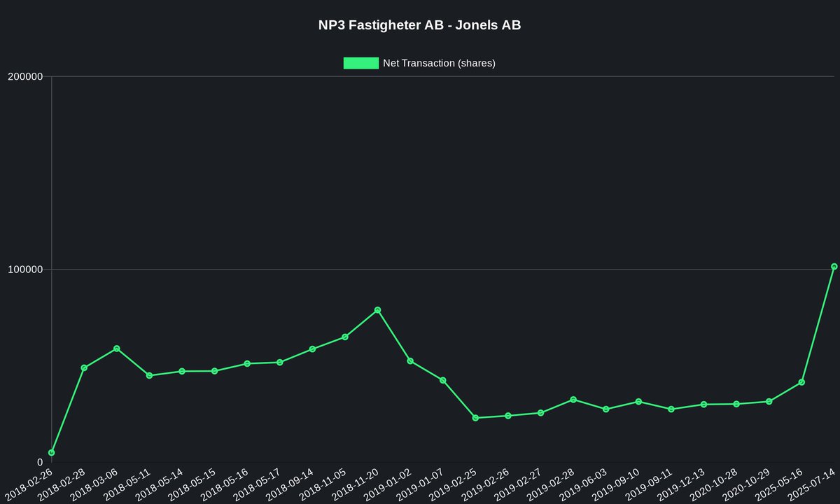
Task: Click x-axis label 2019-12-13
Action: [682, 485]
